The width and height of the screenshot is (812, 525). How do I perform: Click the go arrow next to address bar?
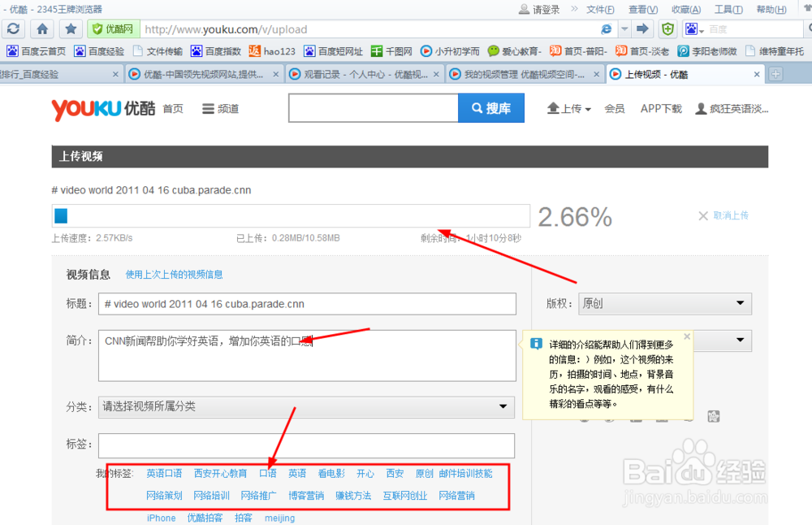(x=642, y=29)
